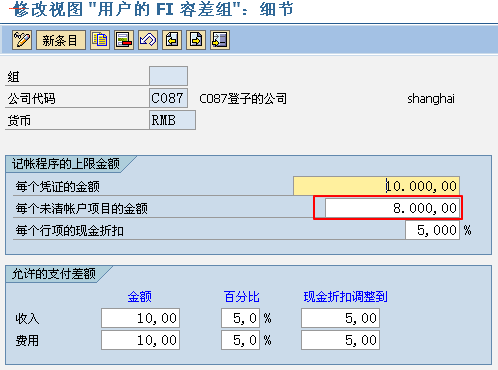Click 收入 百分比 field
Image resolution: width=498 pixels, height=370 pixels.
pyautogui.click(x=240, y=318)
